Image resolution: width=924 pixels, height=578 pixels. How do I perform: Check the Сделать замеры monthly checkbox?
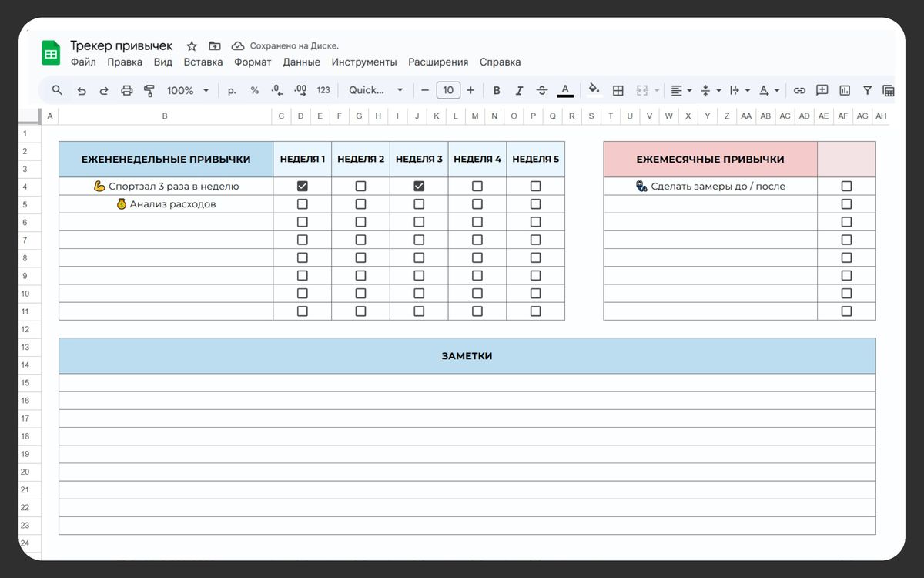point(846,186)
